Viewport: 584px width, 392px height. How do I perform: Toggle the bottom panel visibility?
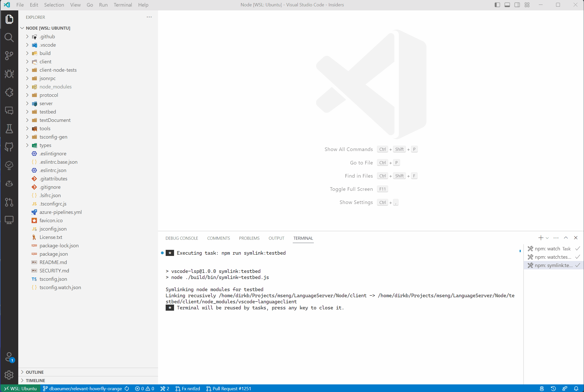click(507, 5)
